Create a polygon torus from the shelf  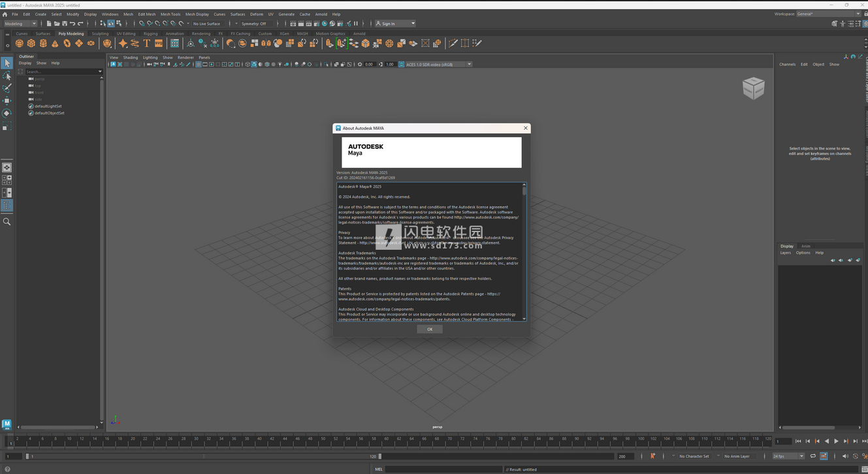67,43
